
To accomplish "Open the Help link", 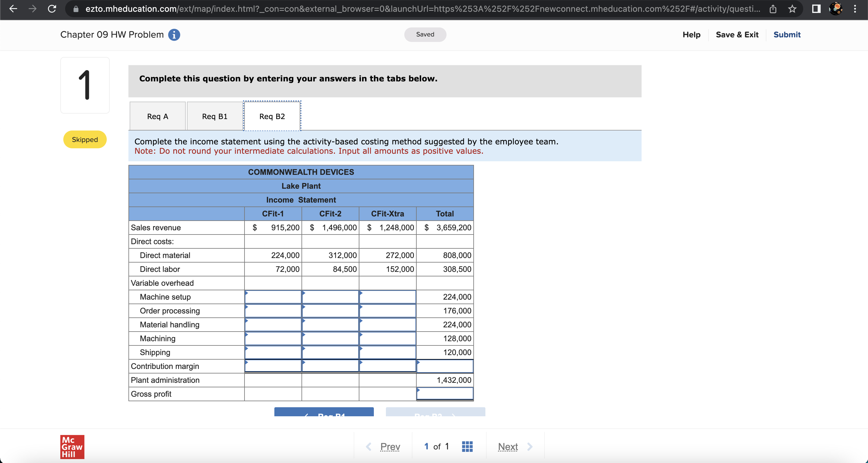I will [691, 35].
